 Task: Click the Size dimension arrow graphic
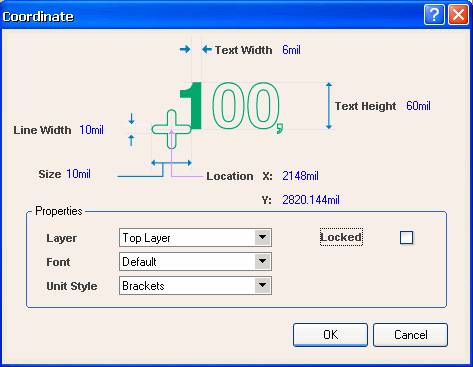171,163
